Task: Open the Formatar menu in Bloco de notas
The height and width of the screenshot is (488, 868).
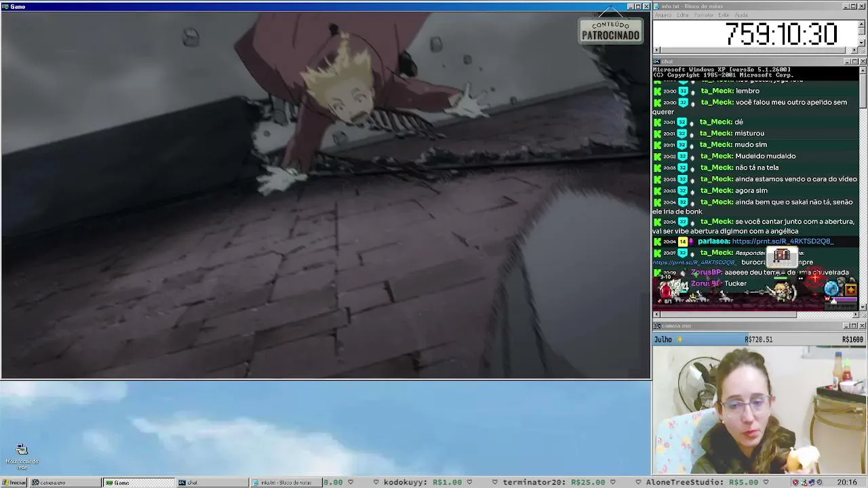Action: [704, 15]
